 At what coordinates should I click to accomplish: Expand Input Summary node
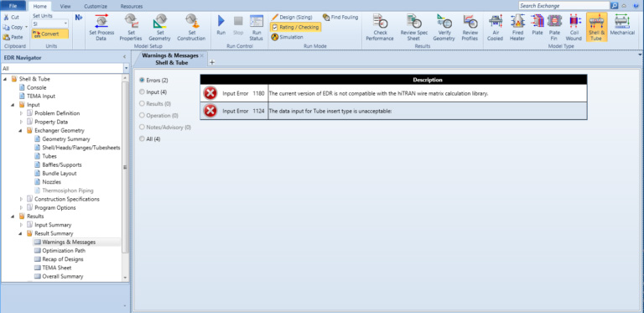pyautogui.click(x=21, y=225)
